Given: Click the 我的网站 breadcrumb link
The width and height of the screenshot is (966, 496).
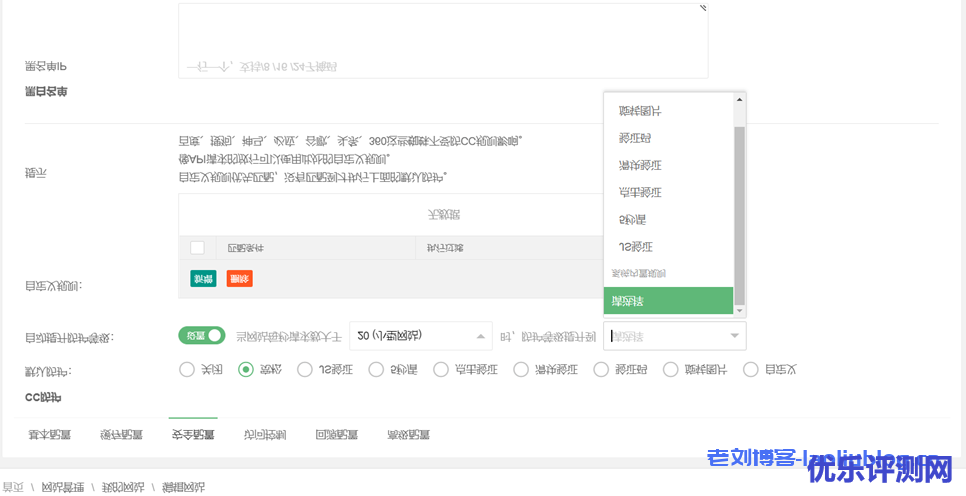Looking at the screenshot, I should (x=122, y=487).
